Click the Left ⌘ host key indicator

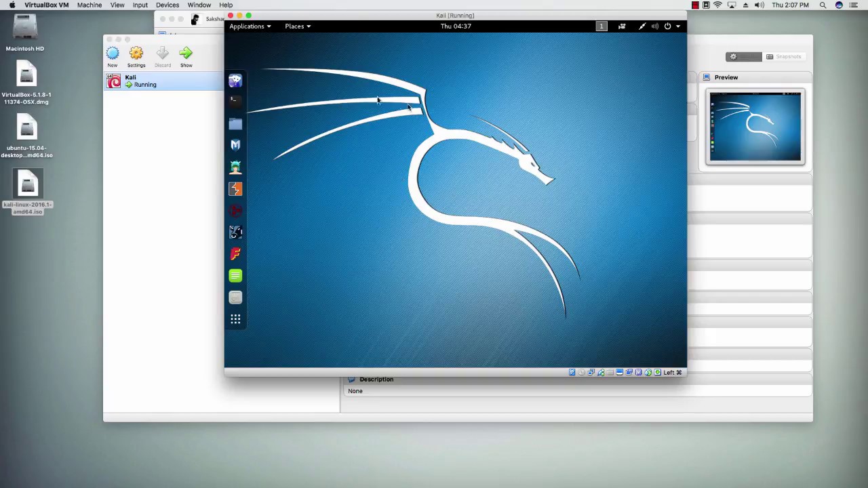click(x=673, y=372)
